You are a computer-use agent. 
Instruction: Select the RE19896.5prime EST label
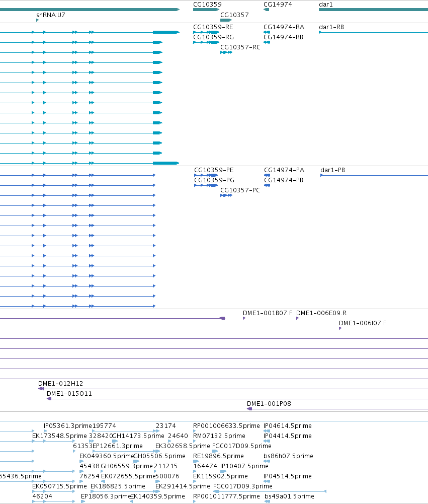pos(218,456)
